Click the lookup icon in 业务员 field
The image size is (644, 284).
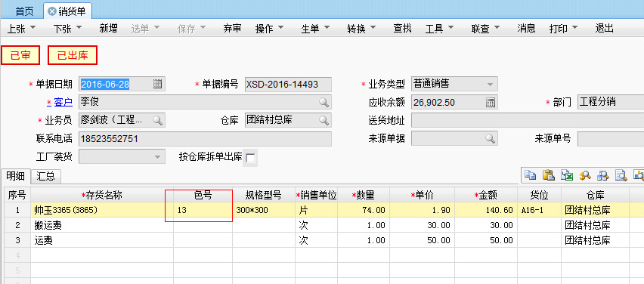click(158, 120)
